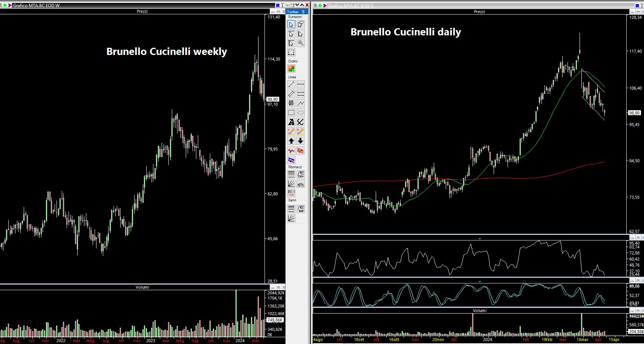Click 'Brunello Cucinelli weekly' chart label

click(x=167, y=52)
